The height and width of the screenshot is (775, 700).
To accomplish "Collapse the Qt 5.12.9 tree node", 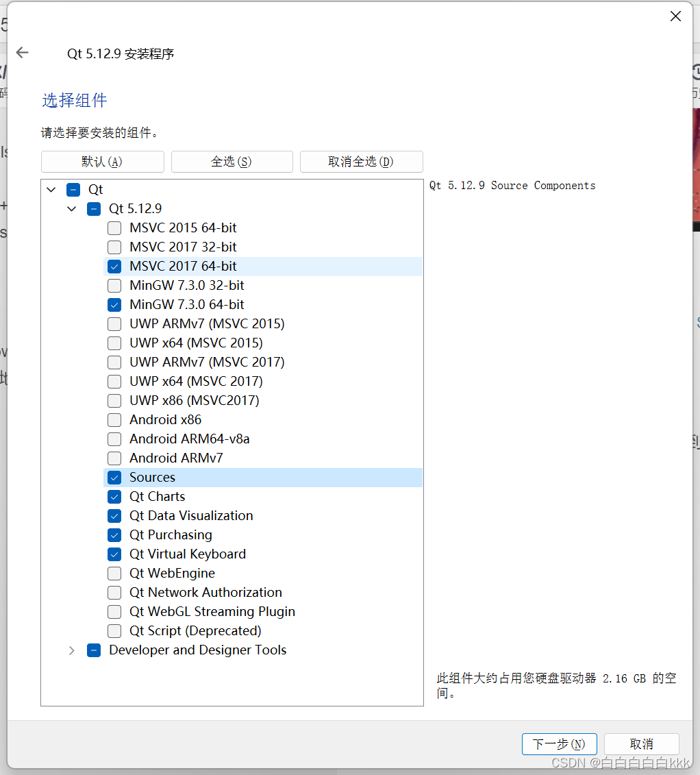I will 72,208.
